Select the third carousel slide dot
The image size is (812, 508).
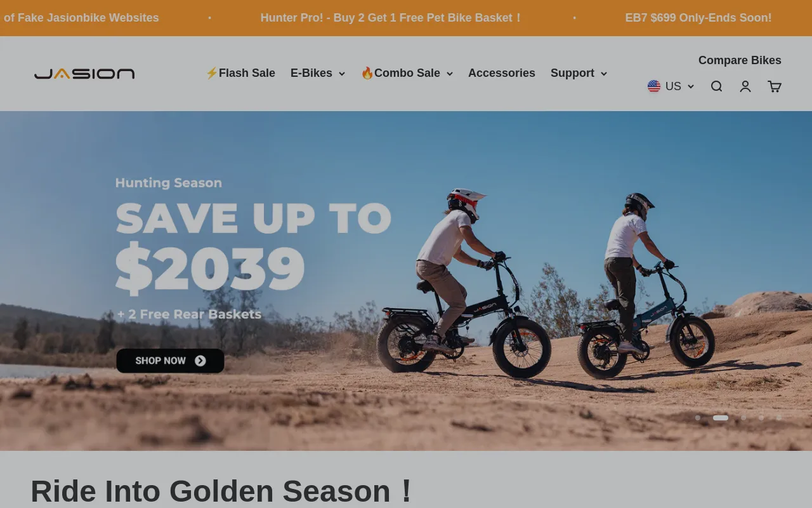coord(743,418)
